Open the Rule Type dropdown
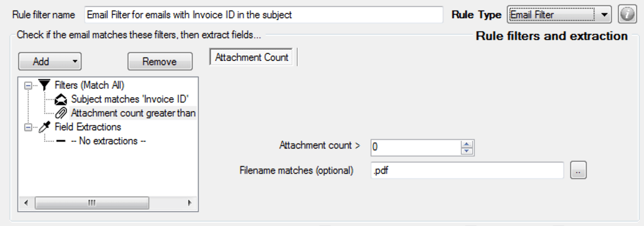The width and height of the screenshot is (644, 226). (604, 15)
